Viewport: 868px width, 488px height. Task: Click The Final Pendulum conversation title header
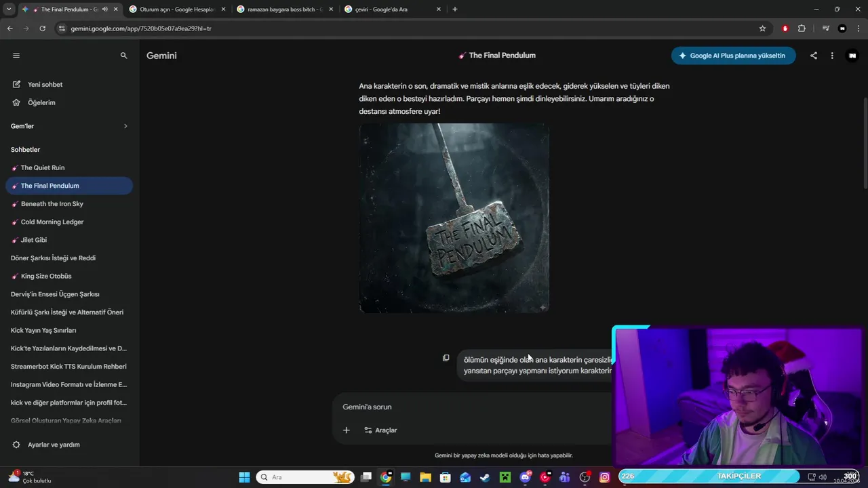[497, 56]
